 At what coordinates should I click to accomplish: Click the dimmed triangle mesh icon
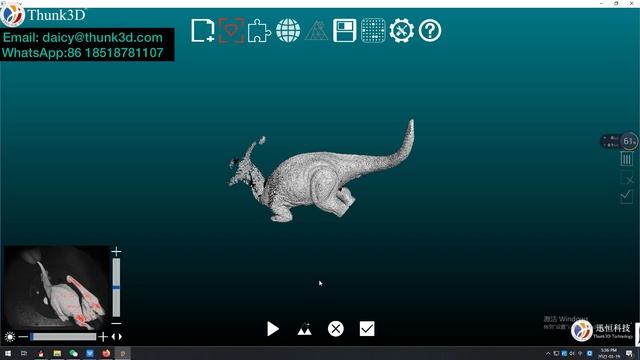316,31
